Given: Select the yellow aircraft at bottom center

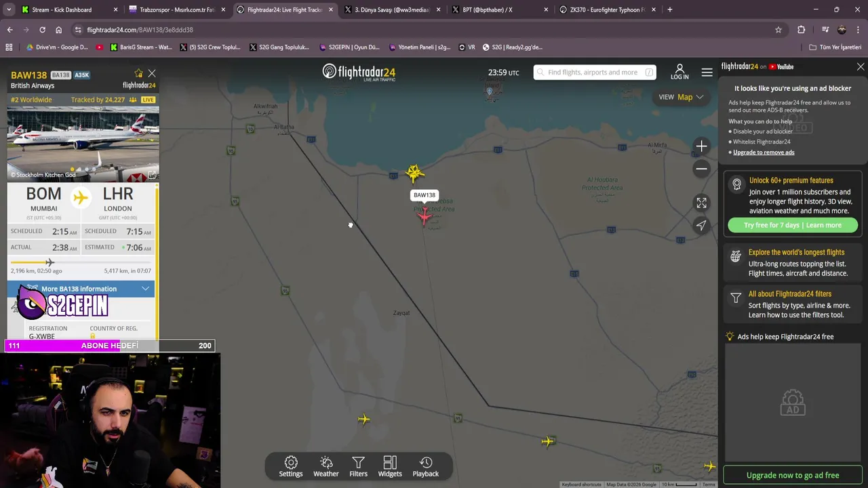Looking at the screenshot, I should click(x=364, y=420).
